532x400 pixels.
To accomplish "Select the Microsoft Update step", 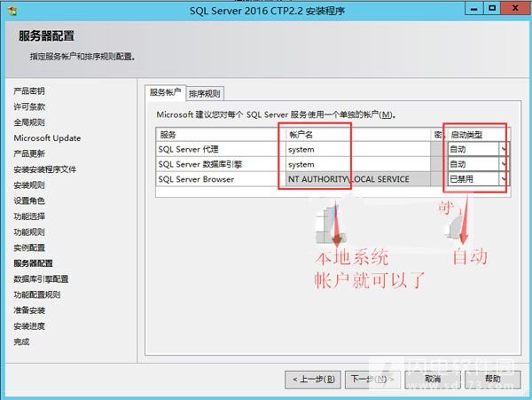I will (x=47, y=138).
